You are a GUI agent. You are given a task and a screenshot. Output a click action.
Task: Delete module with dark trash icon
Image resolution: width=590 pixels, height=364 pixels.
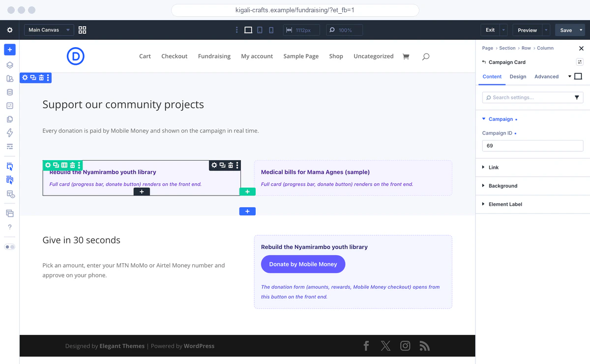(231, 165)
